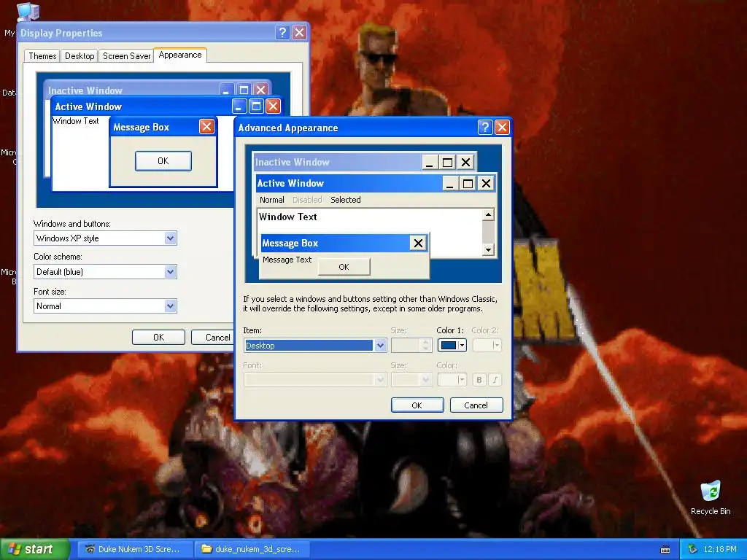The height and width of the screenshot is (560, 747).
Task: Click Inactive Window title in Advanced preview
Action: point(292,163)
